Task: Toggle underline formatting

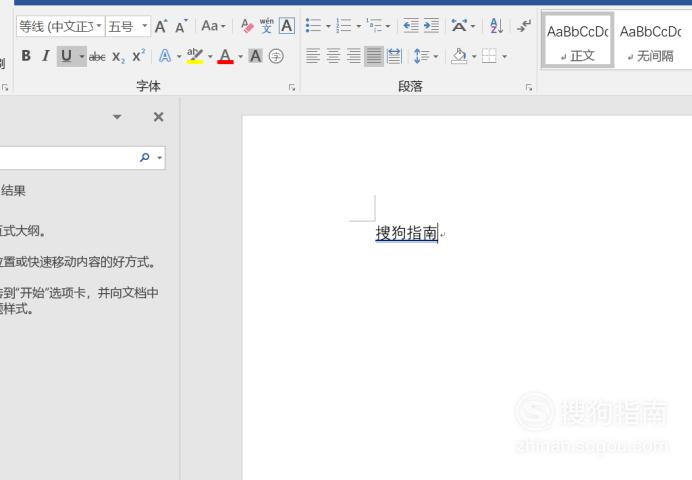Action: 66,56
